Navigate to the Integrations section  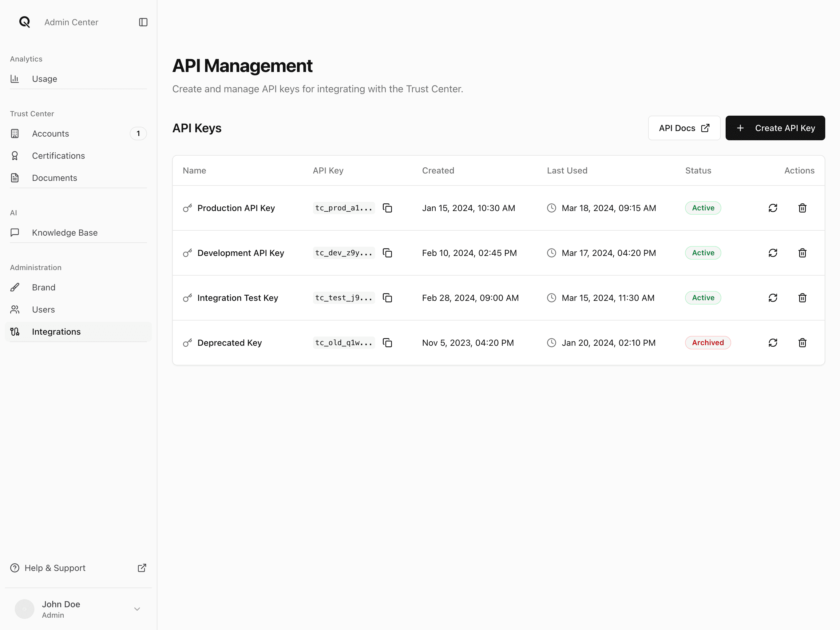point(56,331)
